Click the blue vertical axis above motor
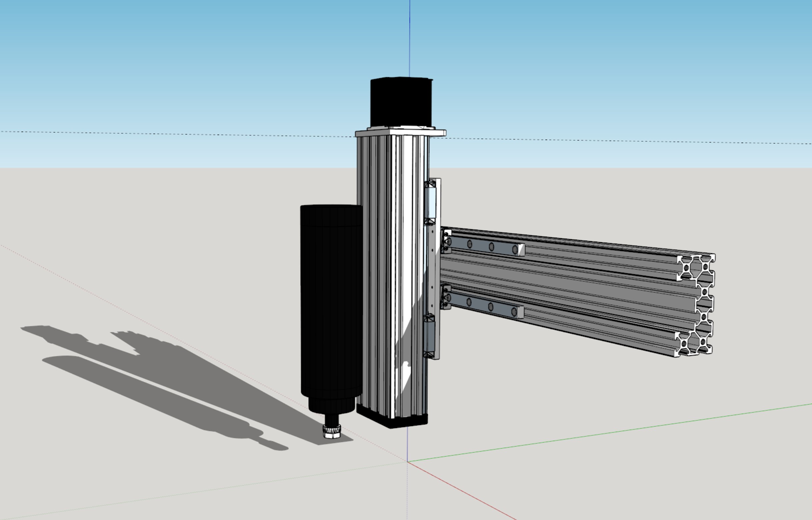This screenshot has width=812, height=520. coord(410,37)
